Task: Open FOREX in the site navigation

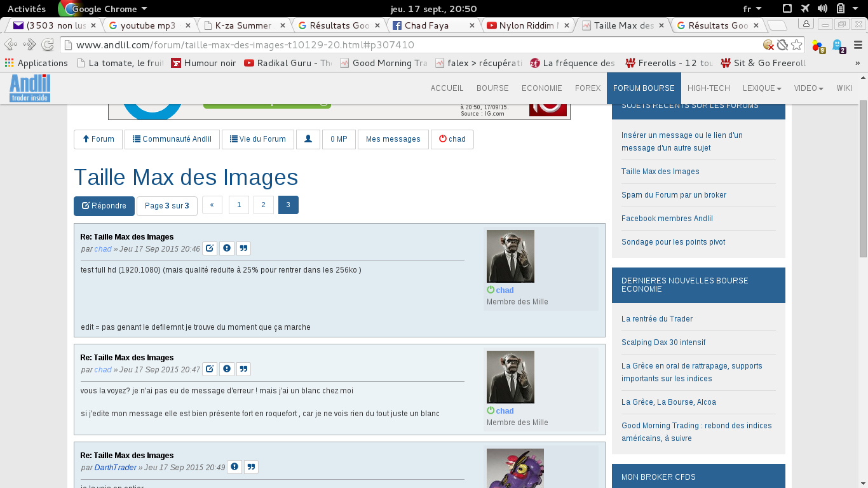Action: coord(588,88)
